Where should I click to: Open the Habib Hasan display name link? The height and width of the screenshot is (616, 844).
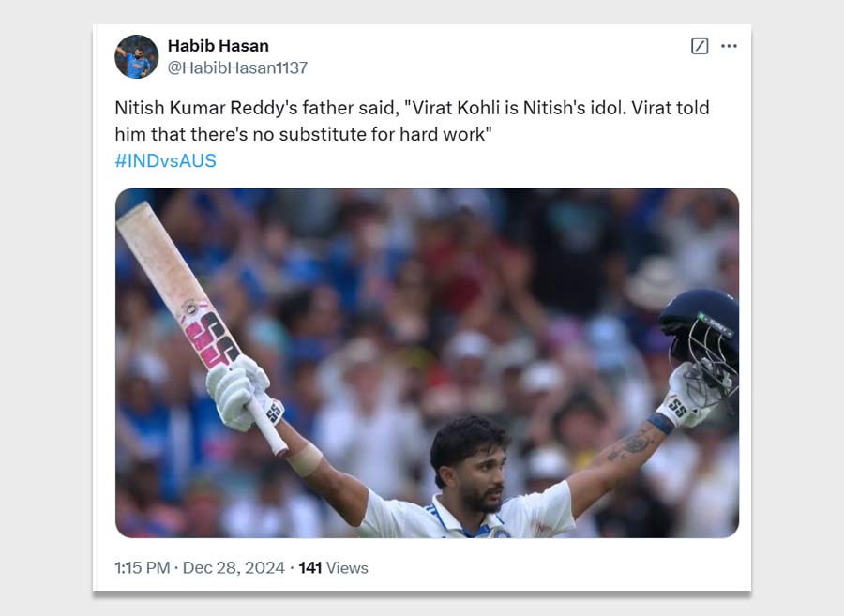pyautogui.click(x=218, y=46)
